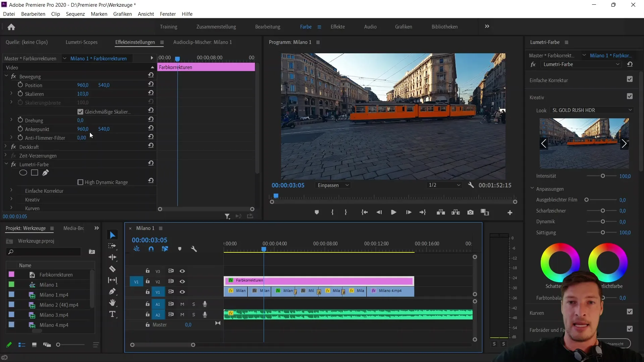Export frame with camera icon
The width and height of the screenshot is (644, 362).
point(470,213)
